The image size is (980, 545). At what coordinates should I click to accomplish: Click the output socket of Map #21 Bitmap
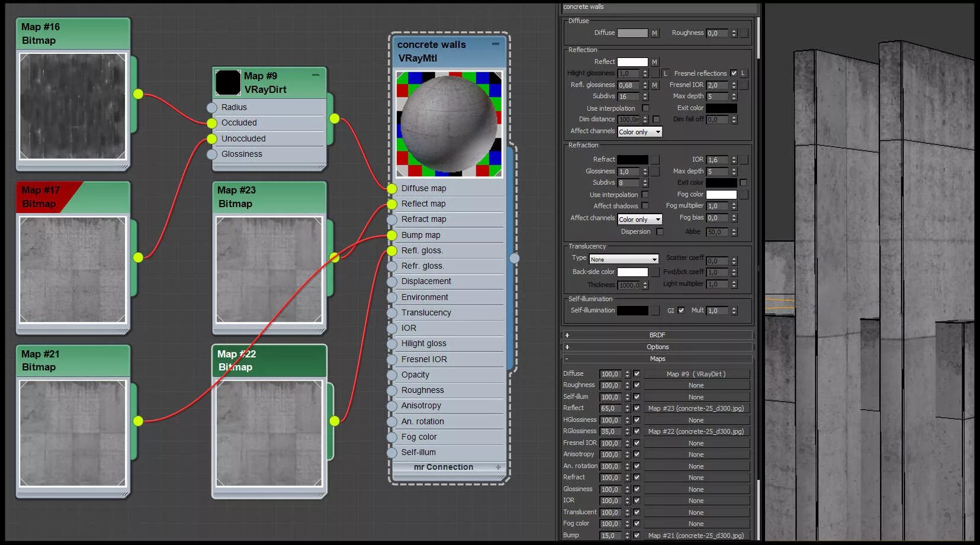click(x=138, y=421)
